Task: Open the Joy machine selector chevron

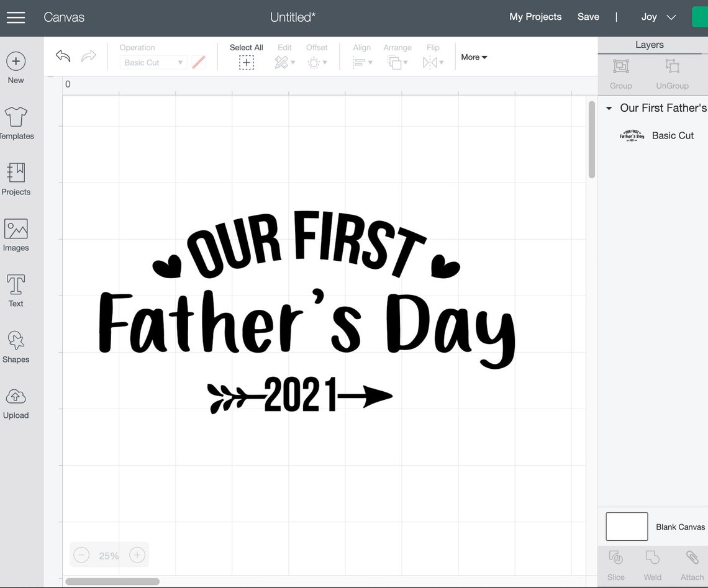Action: [671, 17]
